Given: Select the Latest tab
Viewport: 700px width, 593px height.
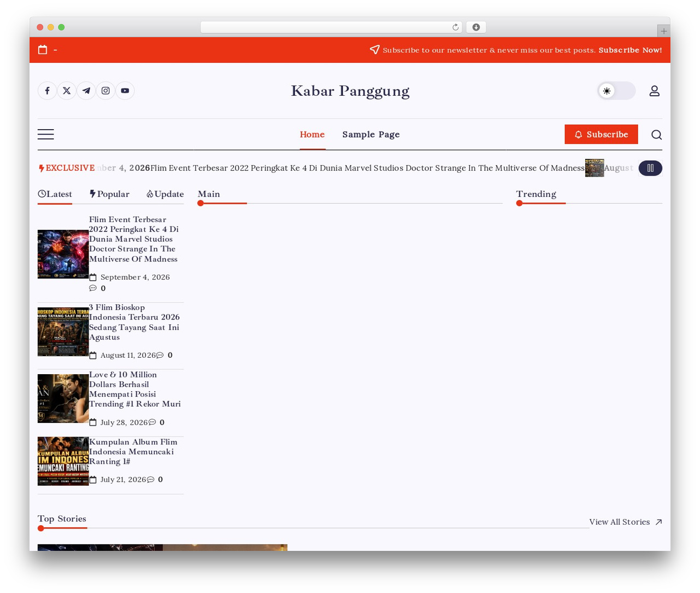Looking at the screenshot, I should point(55,194).
